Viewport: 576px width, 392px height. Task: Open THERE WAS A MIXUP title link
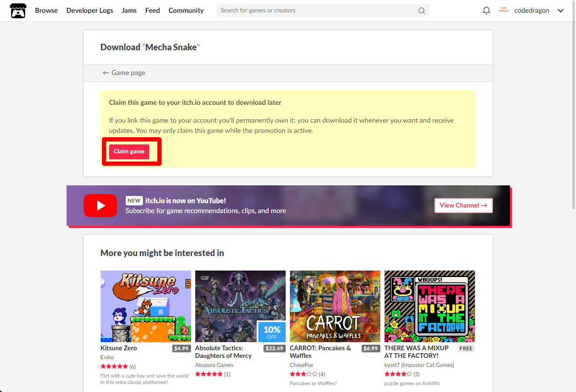pyautogui.click(x=417, y=352)
